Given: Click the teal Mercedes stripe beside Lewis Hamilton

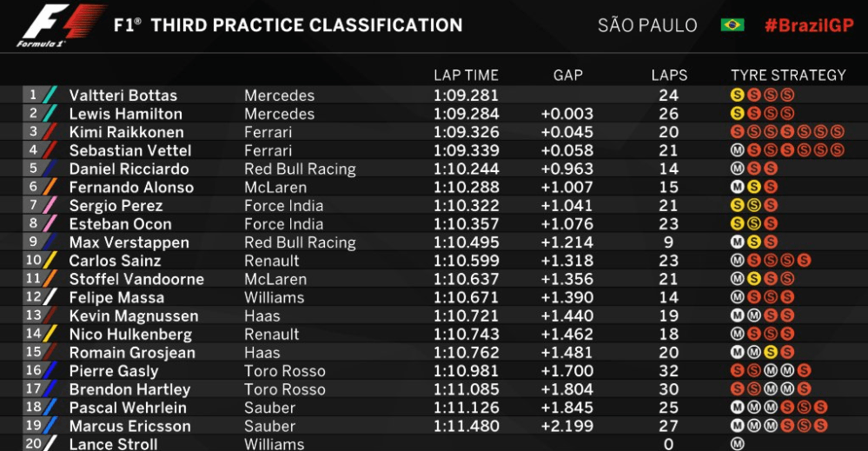Looking at the screenshot, I should coord(50,114).
